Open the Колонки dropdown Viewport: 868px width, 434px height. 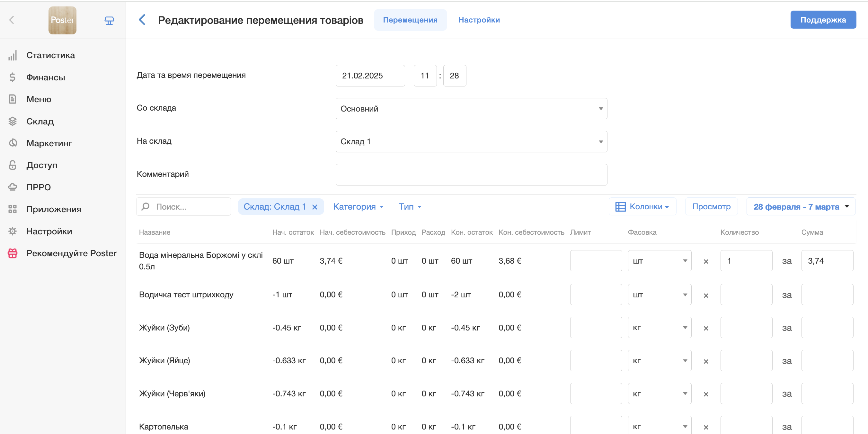(x=642, y=206)
